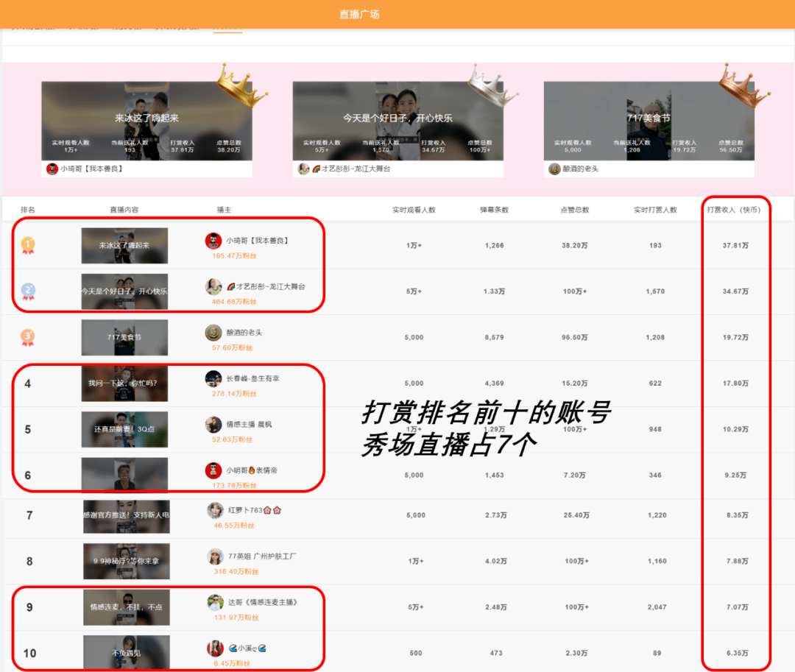Screen dimensions: 795x672
Task: Open streamer link 情感主播 晨枫
Action: 249,424
